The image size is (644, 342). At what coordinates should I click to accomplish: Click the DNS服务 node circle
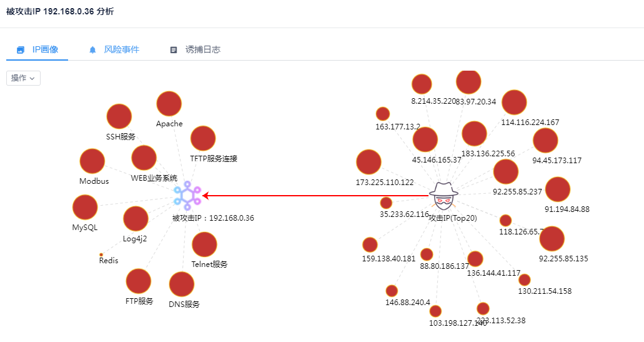182,284
